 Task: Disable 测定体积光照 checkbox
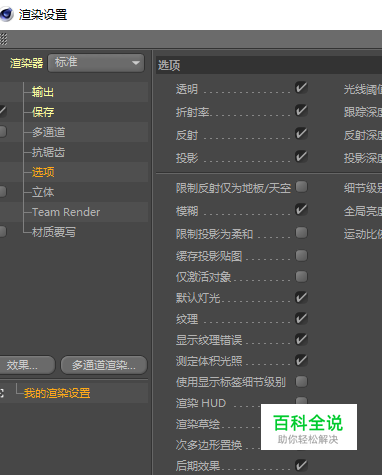coord(301,360)
